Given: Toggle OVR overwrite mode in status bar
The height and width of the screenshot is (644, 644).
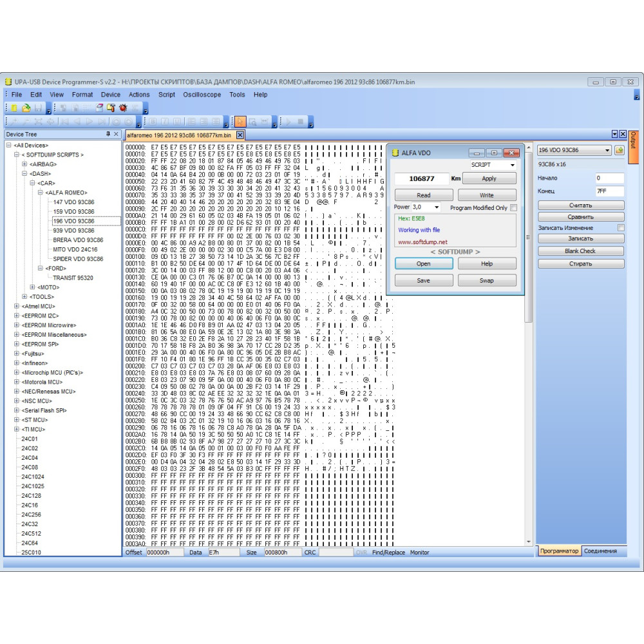Looking at the screenshot, I should pyautogui.click(x=361, y=553).
